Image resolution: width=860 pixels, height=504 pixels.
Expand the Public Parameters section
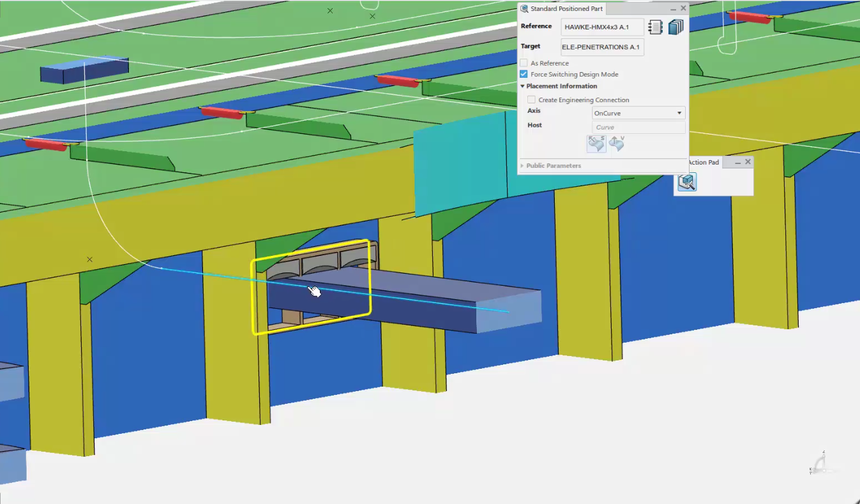[x=522, y=166]
